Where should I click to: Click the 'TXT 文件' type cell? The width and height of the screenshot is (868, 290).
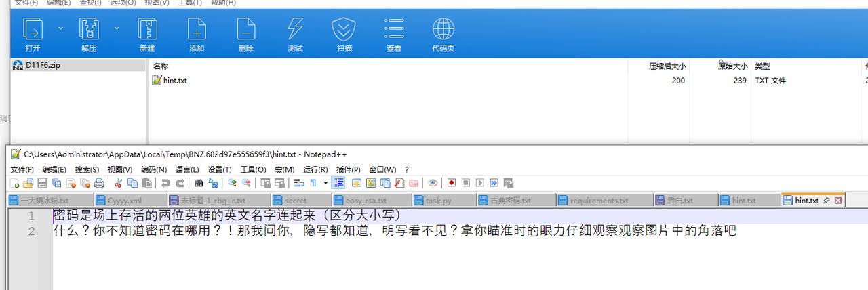[x=770, y=80]
